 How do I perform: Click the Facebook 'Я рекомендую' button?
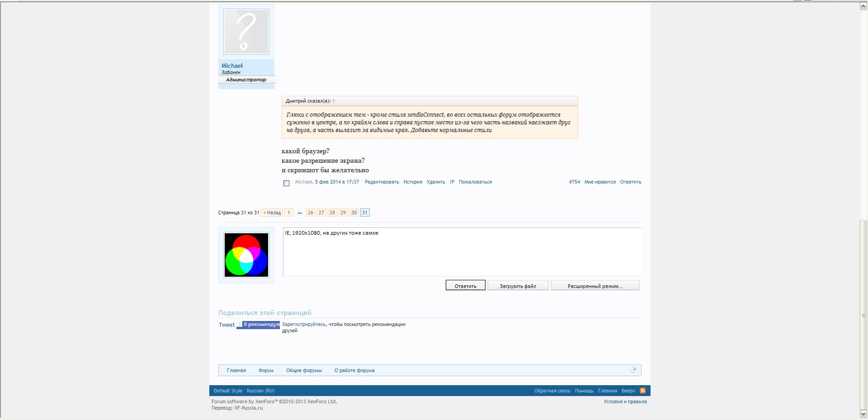click(259, 325)
